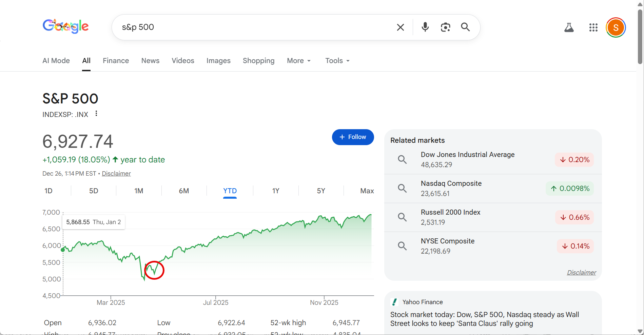This screenshot has height=335, width=644.
Task: Select the 5D chart range
Action: (94, 191)
